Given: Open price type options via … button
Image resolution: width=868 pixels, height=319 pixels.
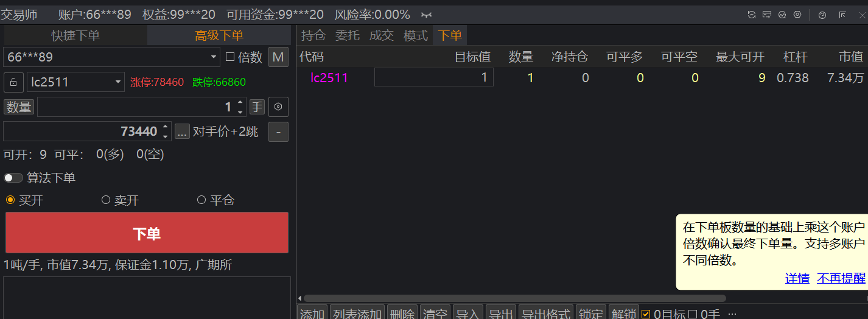Looking at the screenshot, I should tap(182, 131).
